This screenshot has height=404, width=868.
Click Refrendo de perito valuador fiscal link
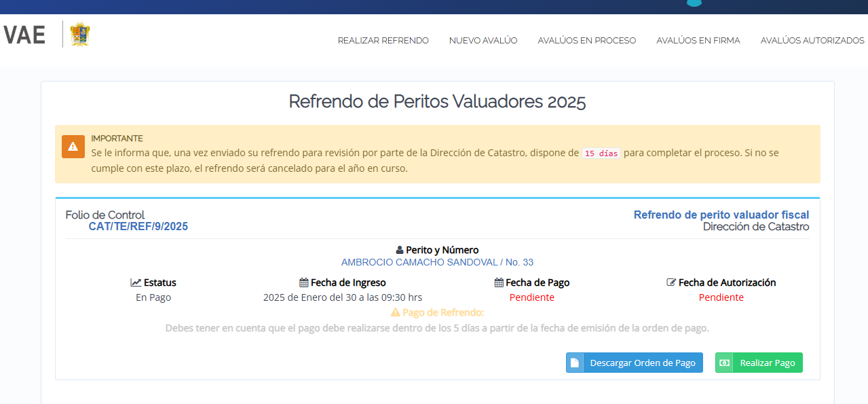coord(721,215)
